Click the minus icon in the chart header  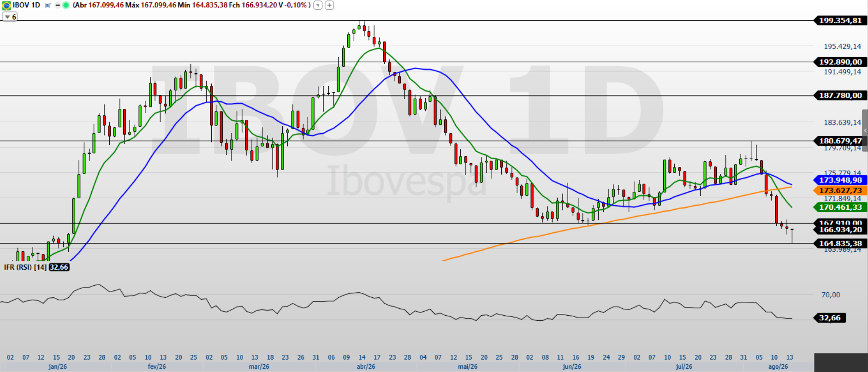tap(58, 6)
